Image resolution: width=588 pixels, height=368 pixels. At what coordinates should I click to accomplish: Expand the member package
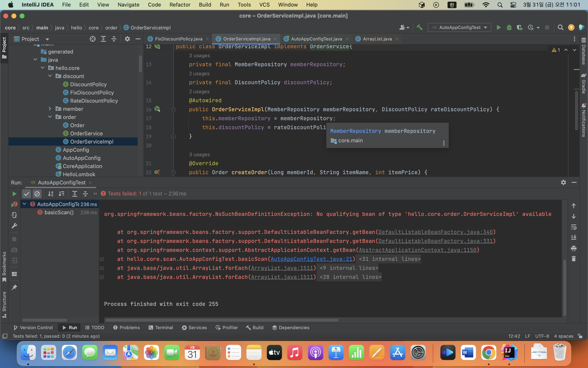(x=50, y=109)
